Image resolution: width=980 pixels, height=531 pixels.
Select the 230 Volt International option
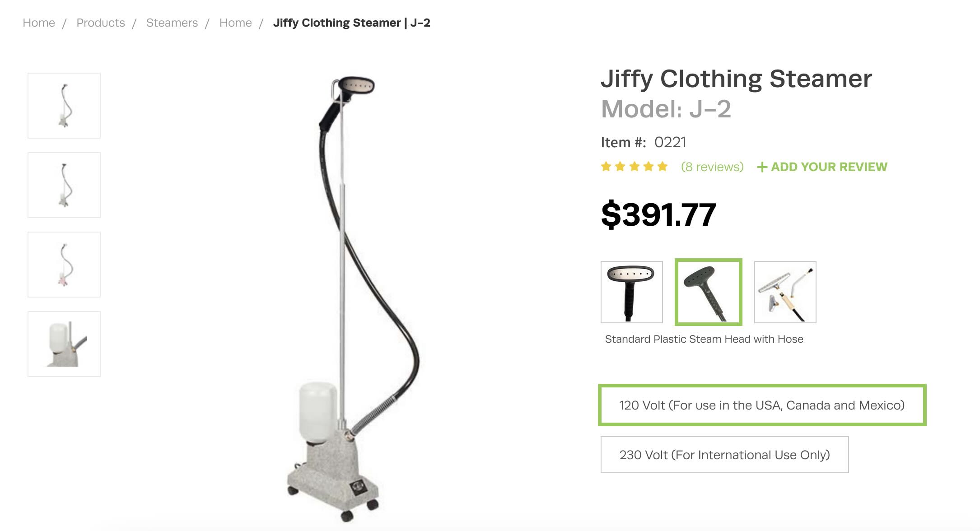point(724,455)
